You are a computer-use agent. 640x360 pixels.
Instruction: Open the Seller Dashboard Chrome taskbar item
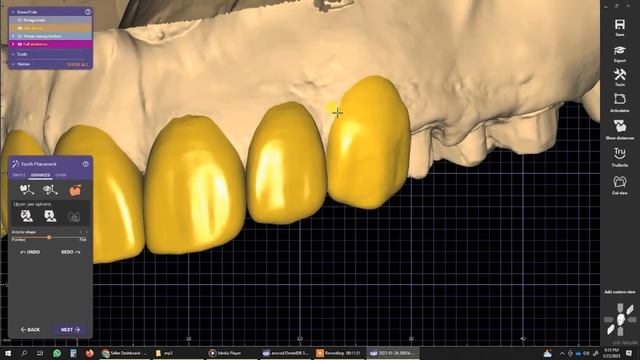click(x=124, y=353)
